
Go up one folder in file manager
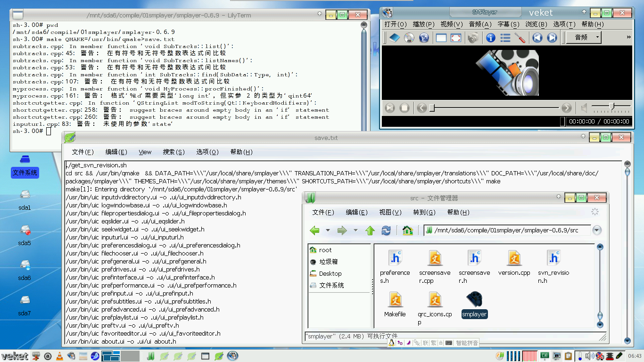(x=370, y=230)
